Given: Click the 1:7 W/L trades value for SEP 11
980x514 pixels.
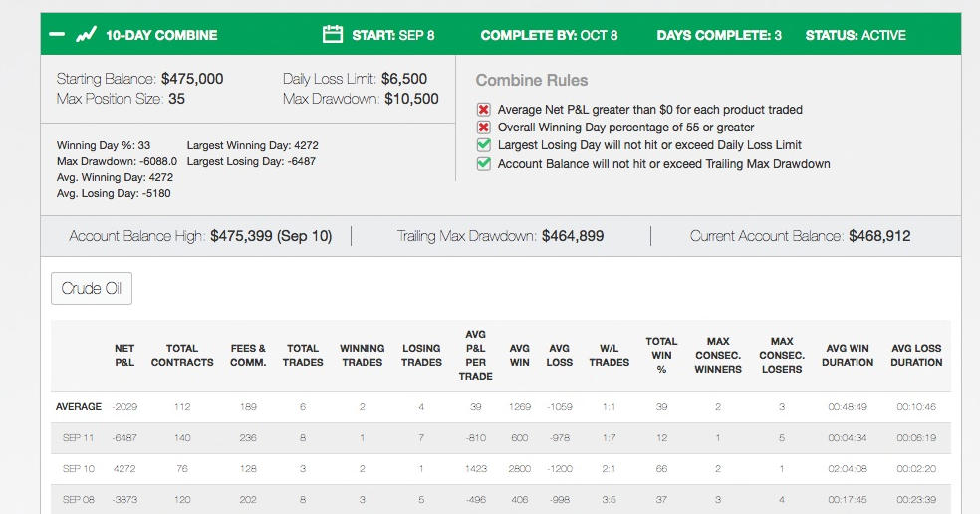Looking at the screenshot, I should point(609,437).
